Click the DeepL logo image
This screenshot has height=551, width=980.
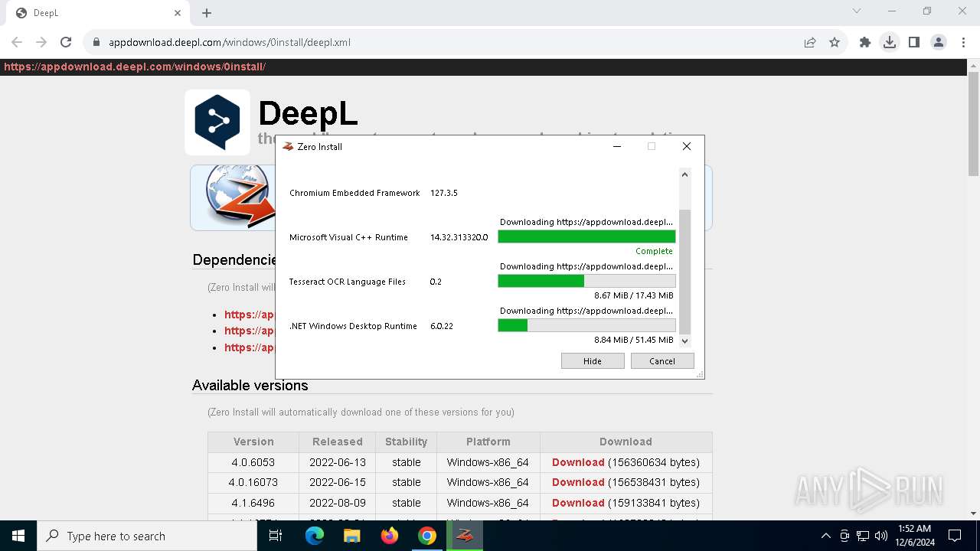[x=217, y=122]
